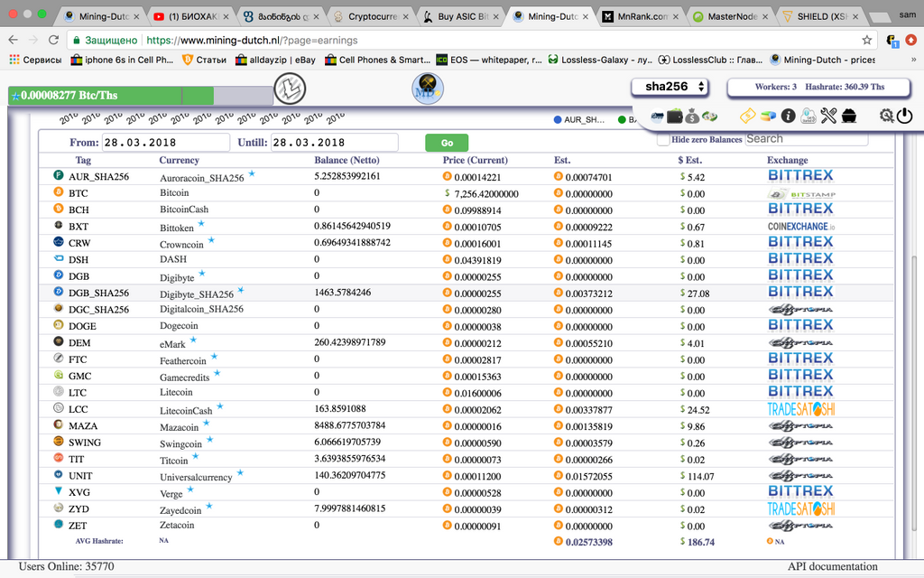
Task: Toggle Hide zero Balances checkbox
Action: [663, 140]
